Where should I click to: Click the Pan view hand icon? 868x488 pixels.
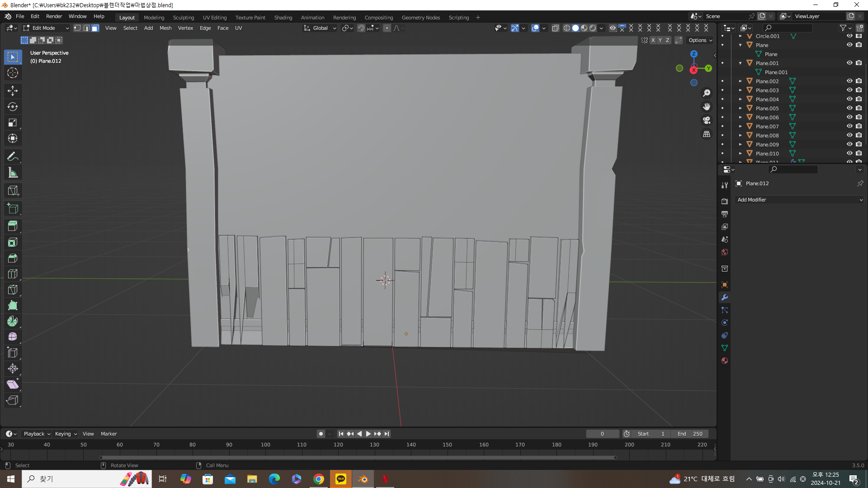(x=707, y=107)
